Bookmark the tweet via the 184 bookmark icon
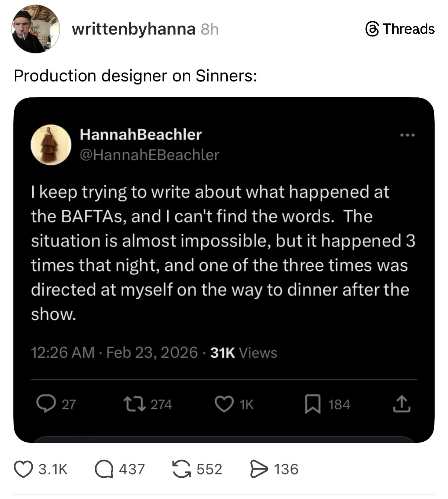 coord(312,404)
